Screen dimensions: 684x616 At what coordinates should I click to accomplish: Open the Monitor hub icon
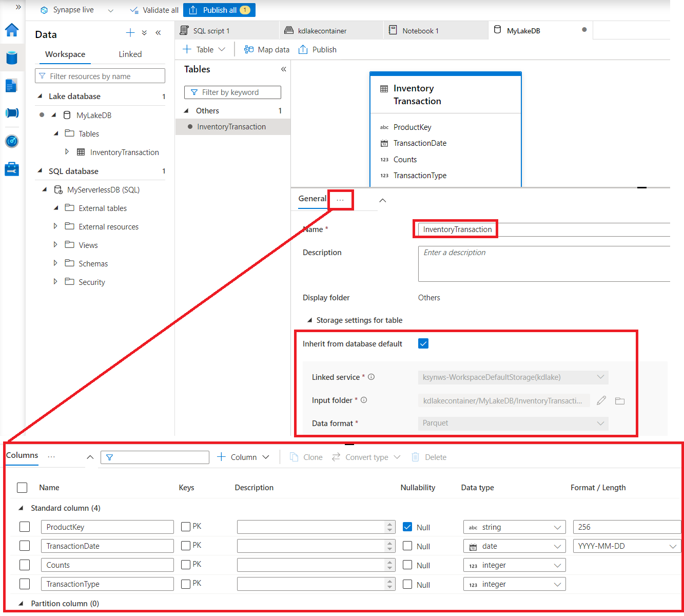[x=12, y=141]
